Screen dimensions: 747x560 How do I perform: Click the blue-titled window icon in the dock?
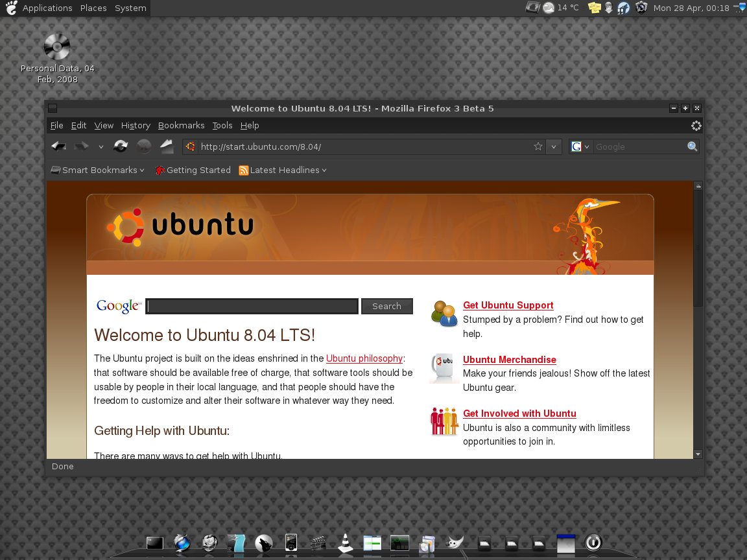[x=566, y=543]
